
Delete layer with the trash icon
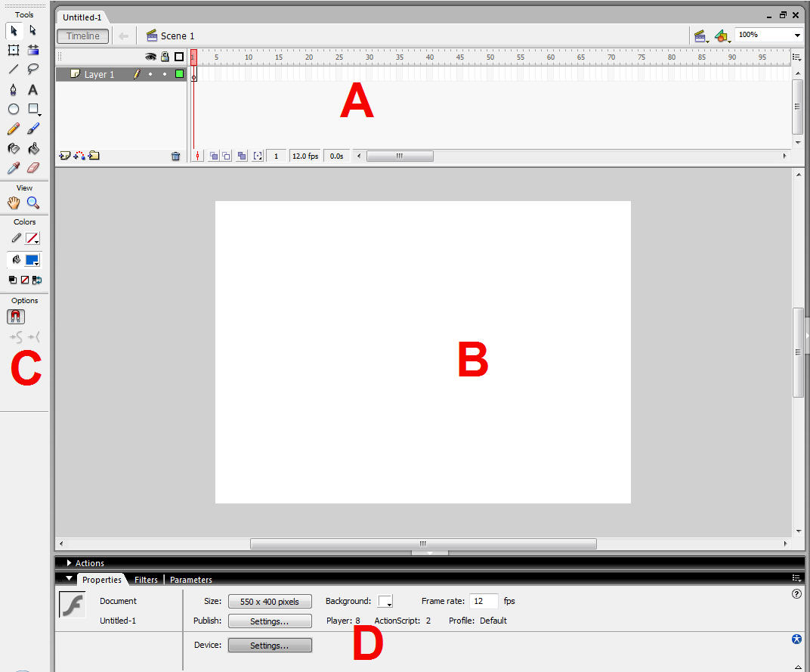coord(176,156)
